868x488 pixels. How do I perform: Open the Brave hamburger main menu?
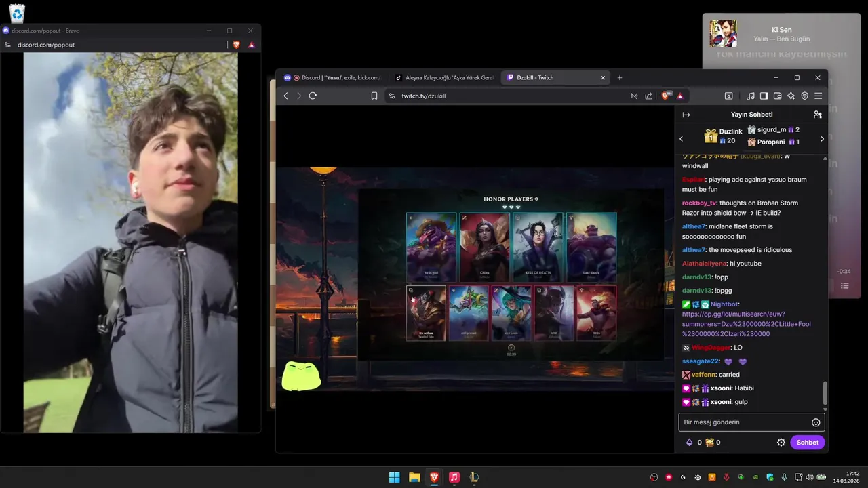pos(818,96)
